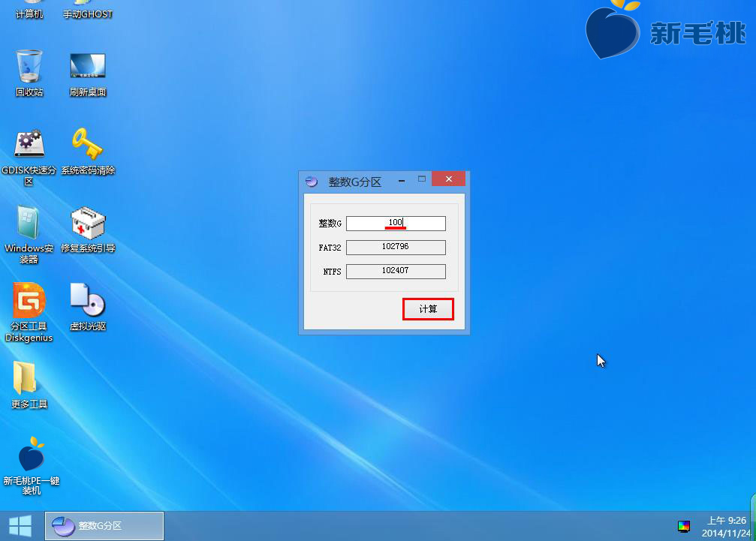
Task: Open the 回收站 recycle bin icon
Action: [29, 74]
